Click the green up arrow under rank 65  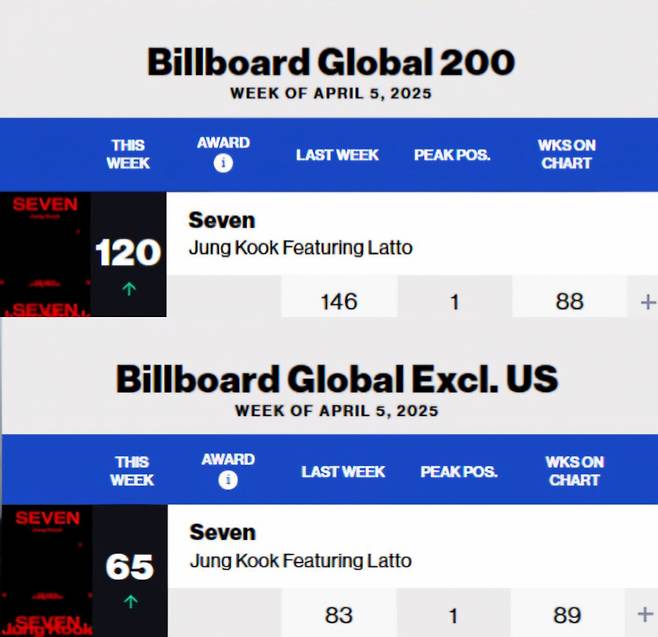click(129, 602)
